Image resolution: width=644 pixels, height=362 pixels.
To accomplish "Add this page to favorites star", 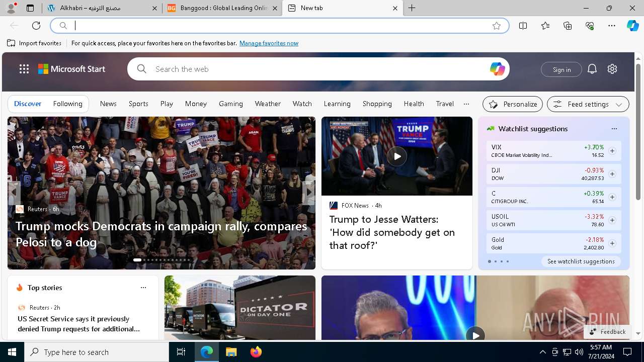I will 497,26.
